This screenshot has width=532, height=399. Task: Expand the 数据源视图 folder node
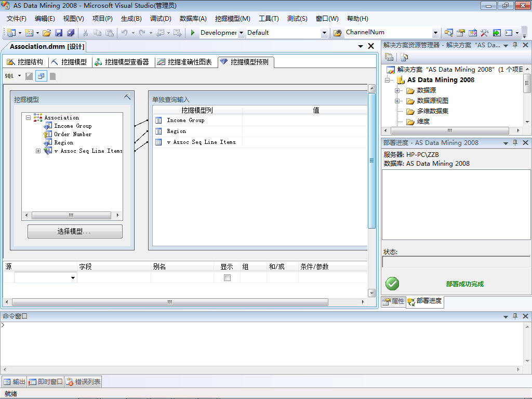[x=397, y=101]
